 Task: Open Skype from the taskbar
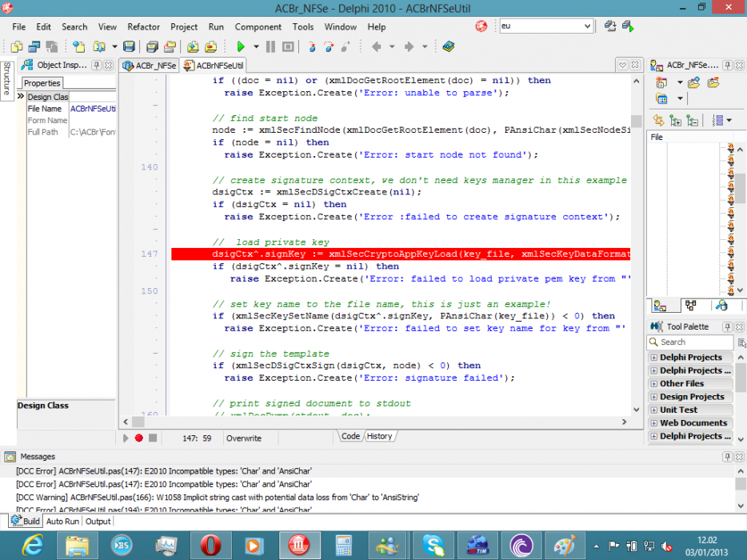click(433, 546)
